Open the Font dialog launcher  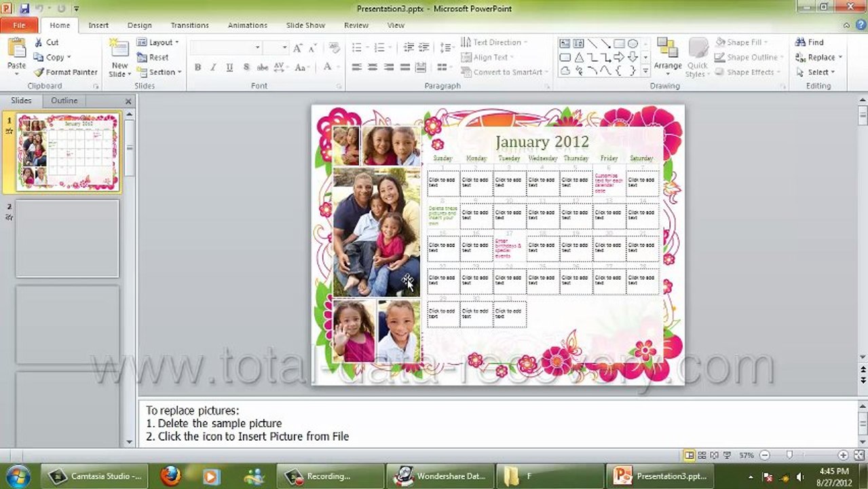(x=339, y=86)
